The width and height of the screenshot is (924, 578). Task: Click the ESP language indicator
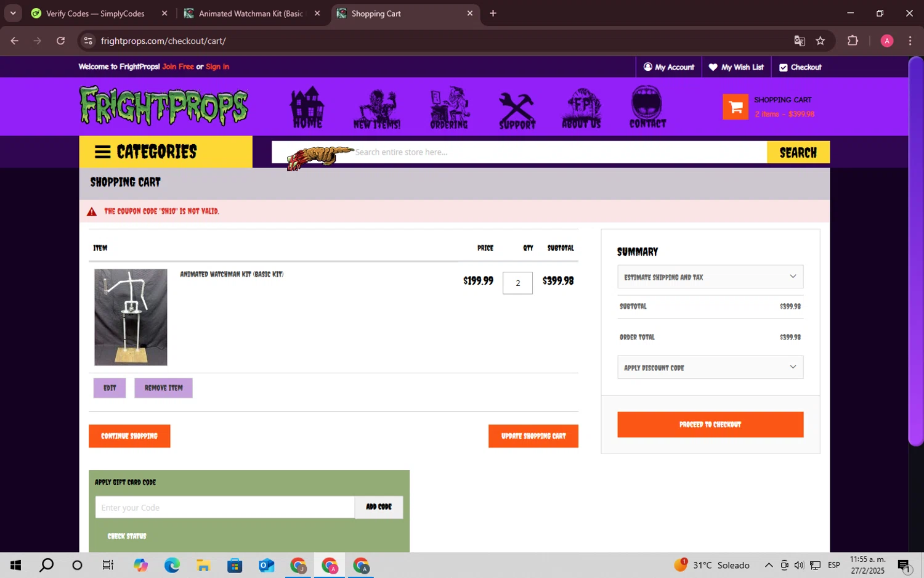point(833,565)
